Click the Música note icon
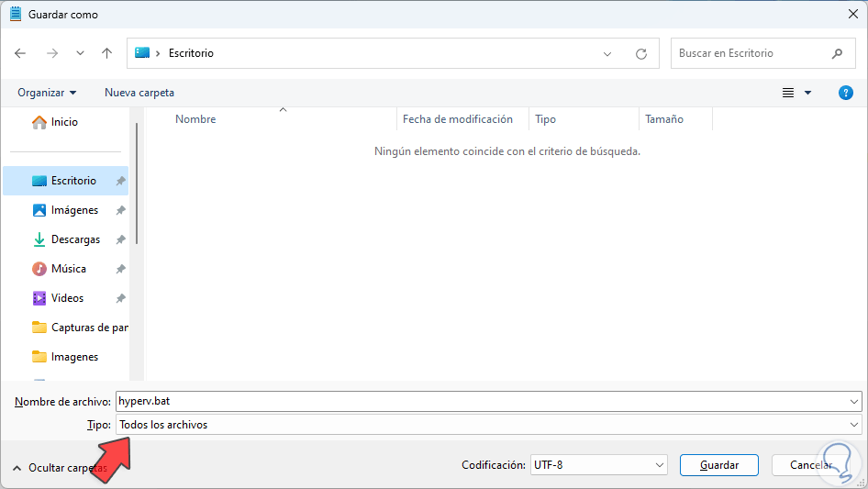This screenshot has width=868, height=489. pyautogui.click(x=39, y=269)
